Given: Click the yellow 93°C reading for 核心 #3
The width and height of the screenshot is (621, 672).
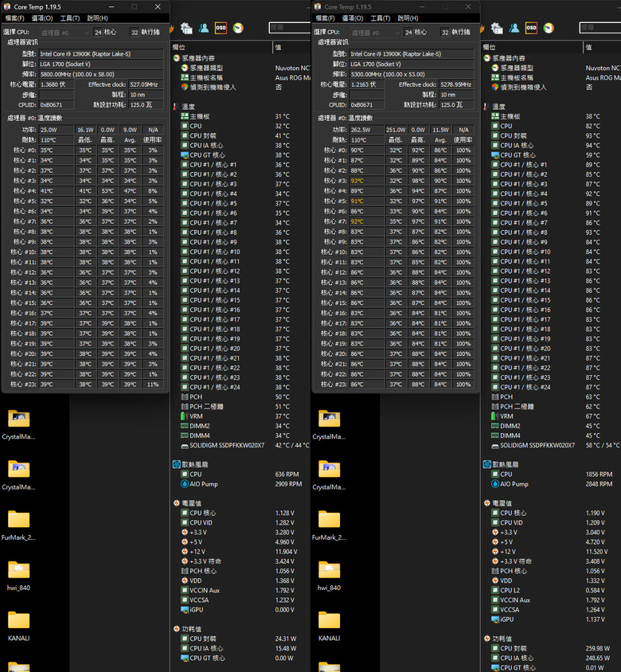Looking at the screenshot, I should [365, 181].
